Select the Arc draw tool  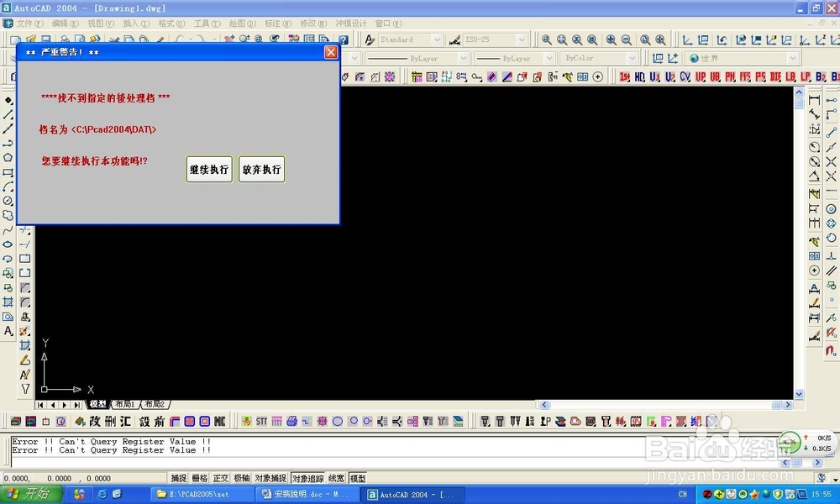[8, 186]
